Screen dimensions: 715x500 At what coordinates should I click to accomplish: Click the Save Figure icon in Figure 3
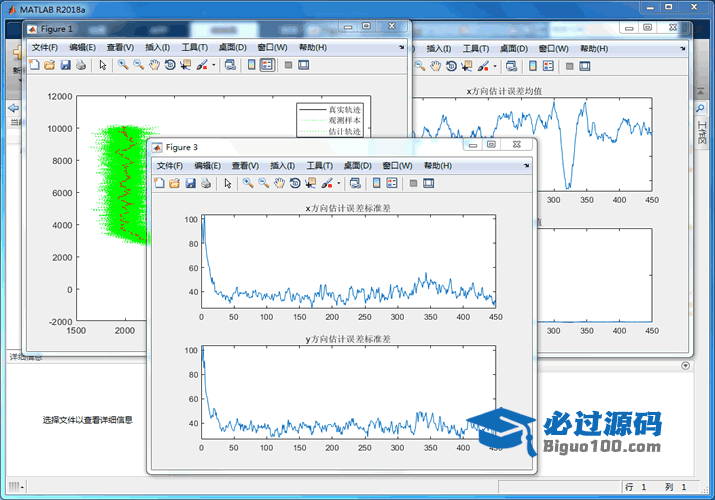[190, 183]
